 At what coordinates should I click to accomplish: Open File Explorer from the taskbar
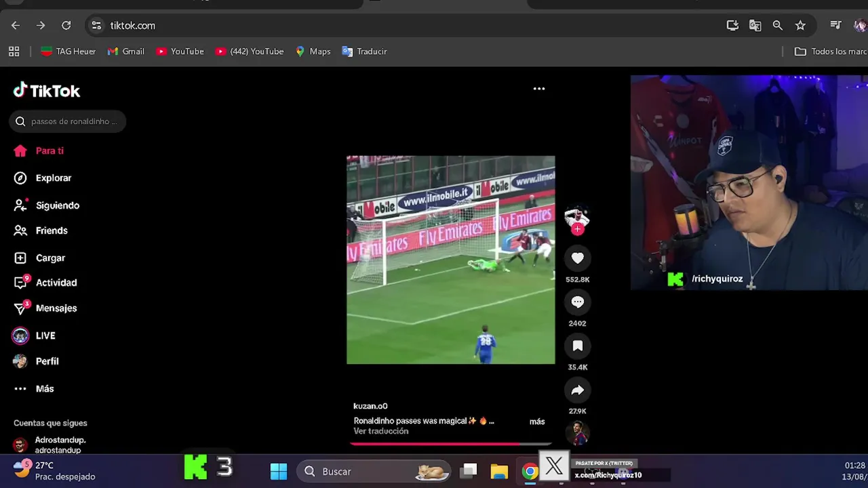point(500,471)
